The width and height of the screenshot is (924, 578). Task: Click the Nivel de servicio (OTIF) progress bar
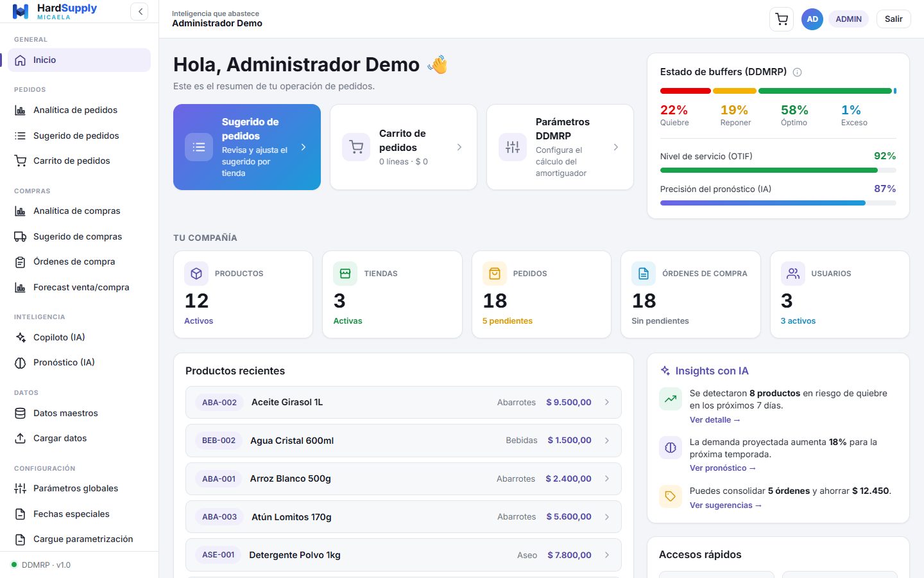(x=778, y=170)
